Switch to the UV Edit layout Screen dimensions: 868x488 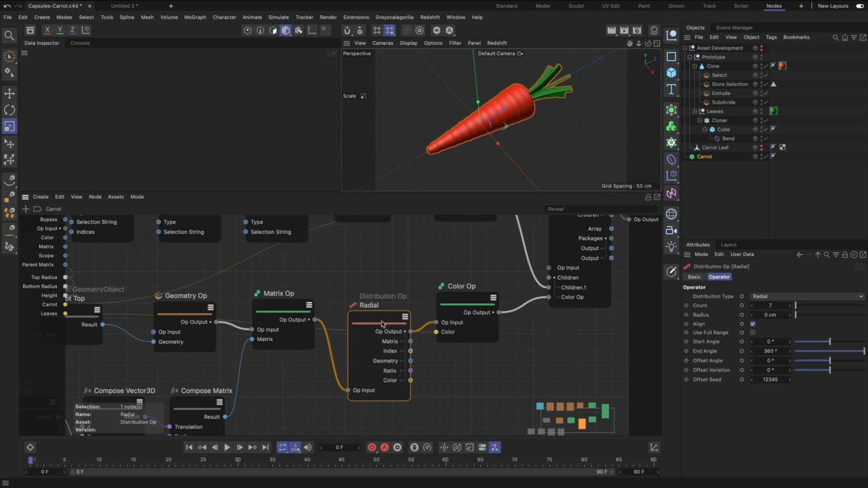[611, 6]
